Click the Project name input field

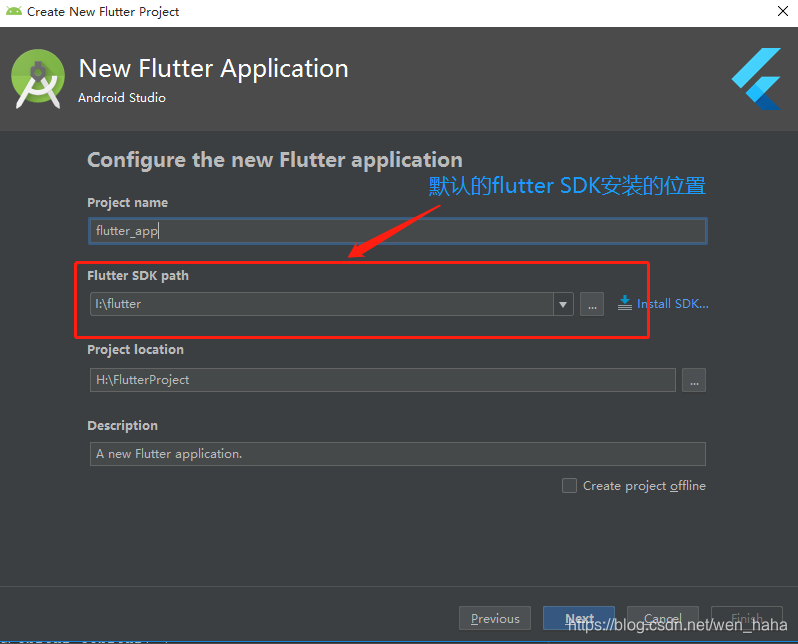click(x=397, y=231)
